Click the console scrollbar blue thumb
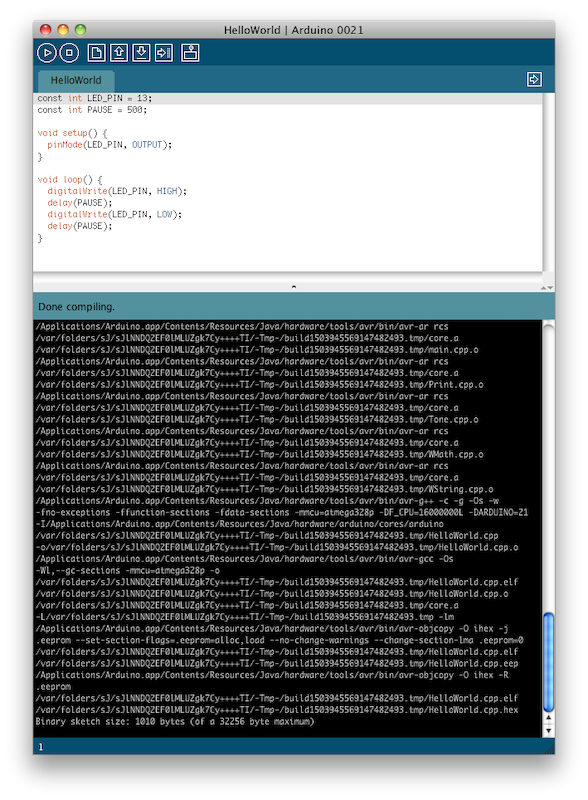Screen dimensions: 588x800 point(548,662)
